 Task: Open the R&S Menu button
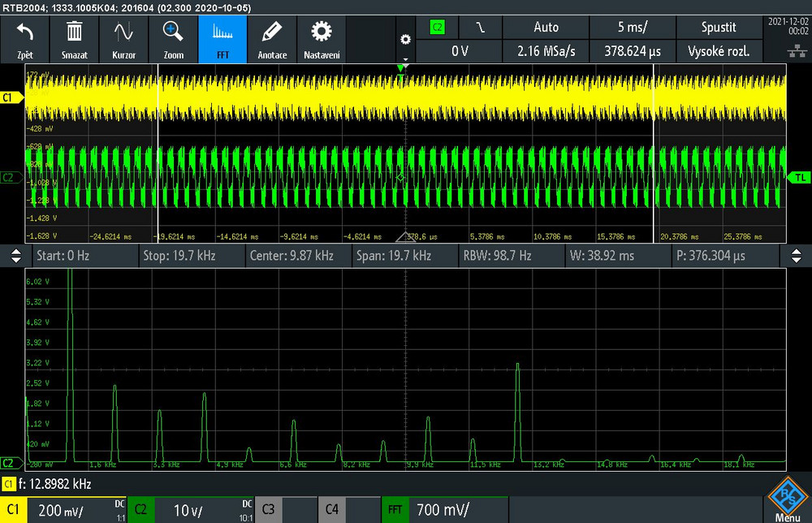[x=788, y=499]
